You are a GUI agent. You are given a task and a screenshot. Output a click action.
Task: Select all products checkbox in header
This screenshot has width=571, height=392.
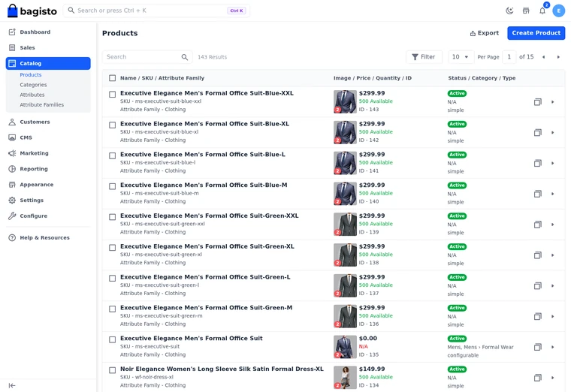[x=113, y=78]
